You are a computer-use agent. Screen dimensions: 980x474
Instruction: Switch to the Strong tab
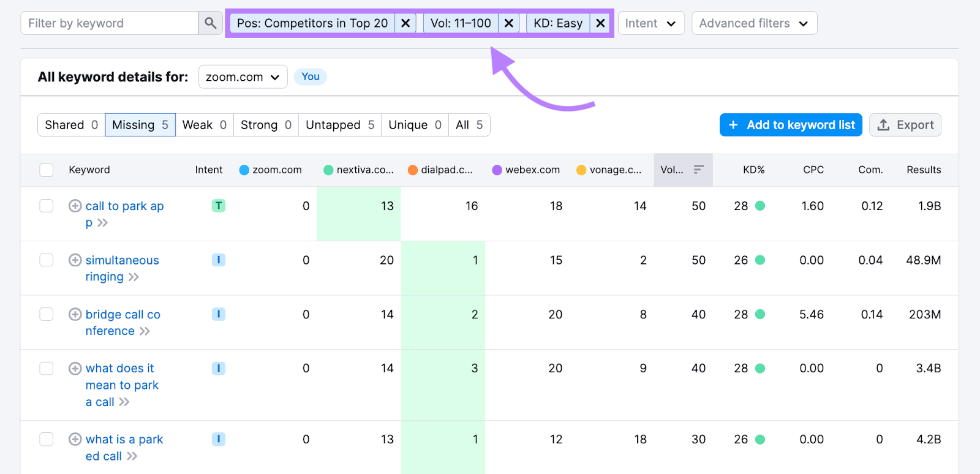coord(266,125)
